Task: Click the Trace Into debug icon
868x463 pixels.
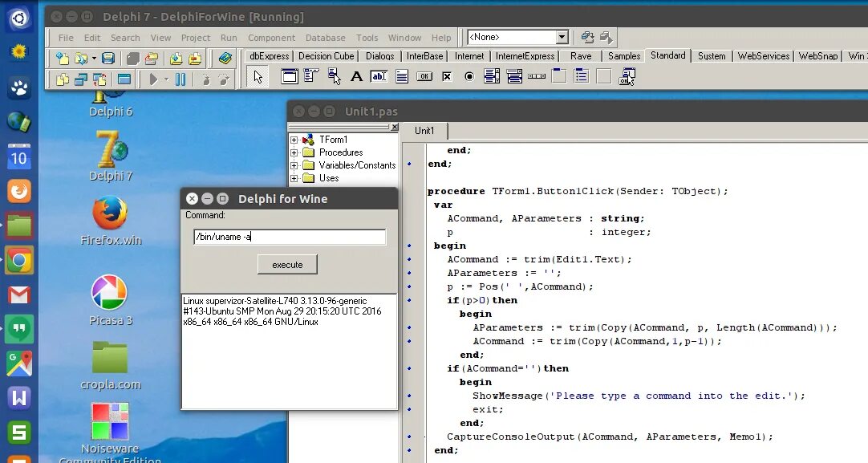Action: pos(206,79)
